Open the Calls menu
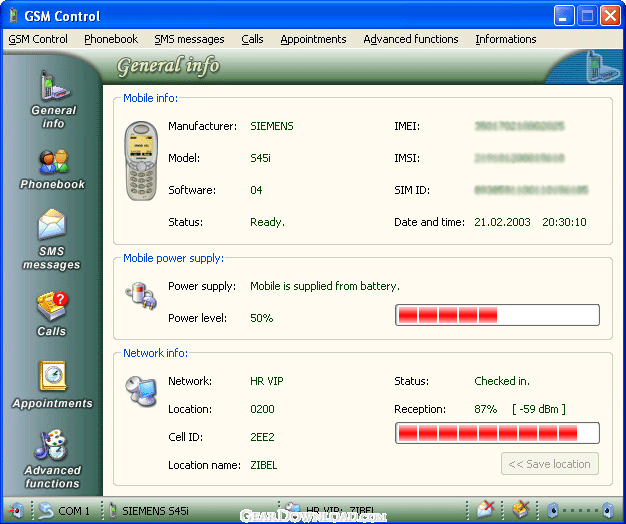The width and height of the screenshot is (626, 524). pyautogui.click(x=252, y=39)
